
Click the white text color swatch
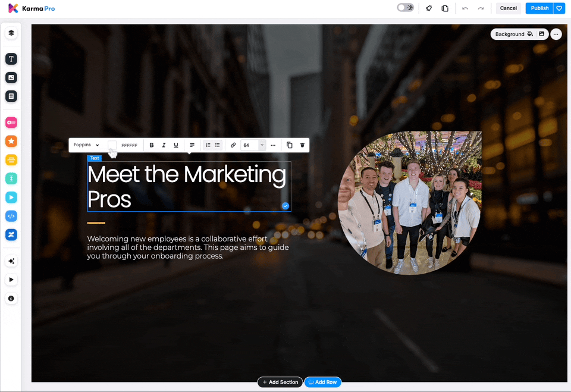pos(112,145)
